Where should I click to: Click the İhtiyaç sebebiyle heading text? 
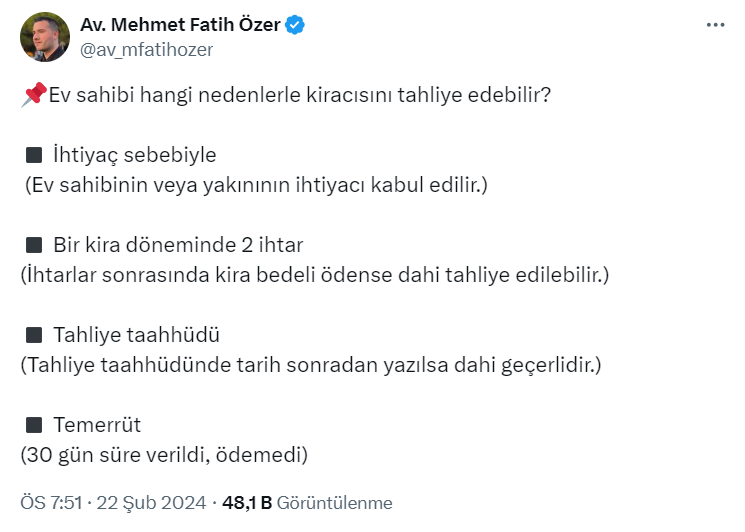coord(134,155)
